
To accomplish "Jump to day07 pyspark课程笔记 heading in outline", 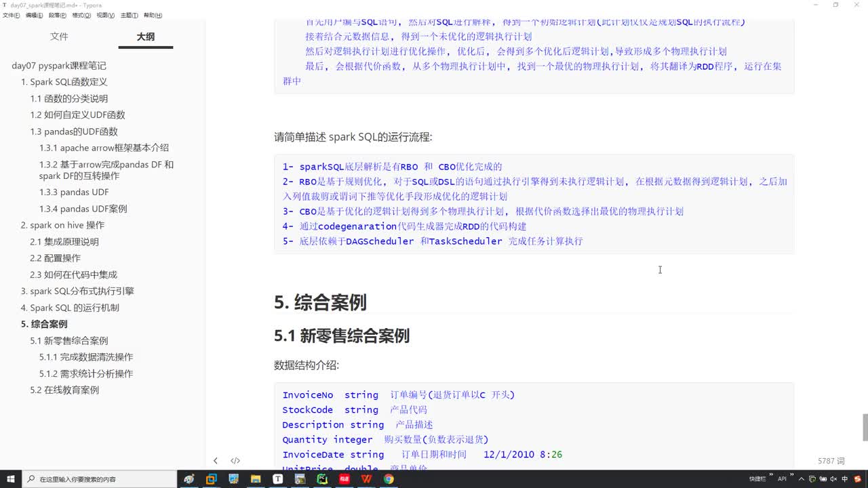I will (x=59, y=66).
